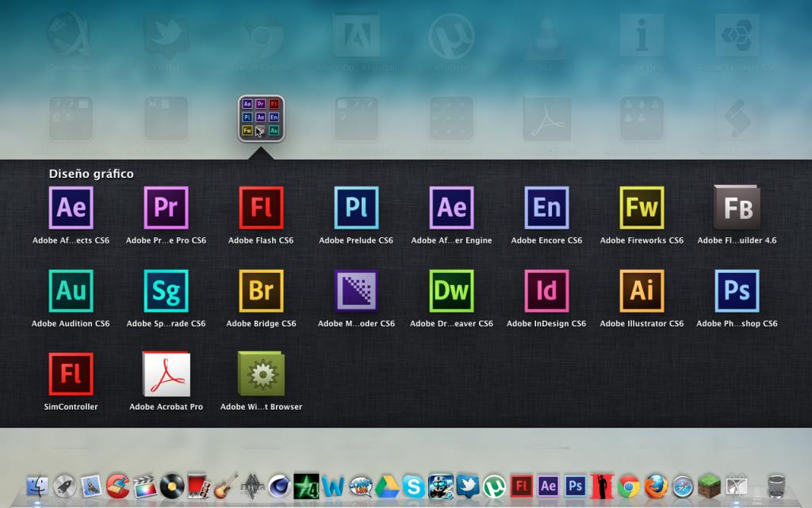
Task: Open Twitter bird icon in Dock
Action: (x=468, y=487)
